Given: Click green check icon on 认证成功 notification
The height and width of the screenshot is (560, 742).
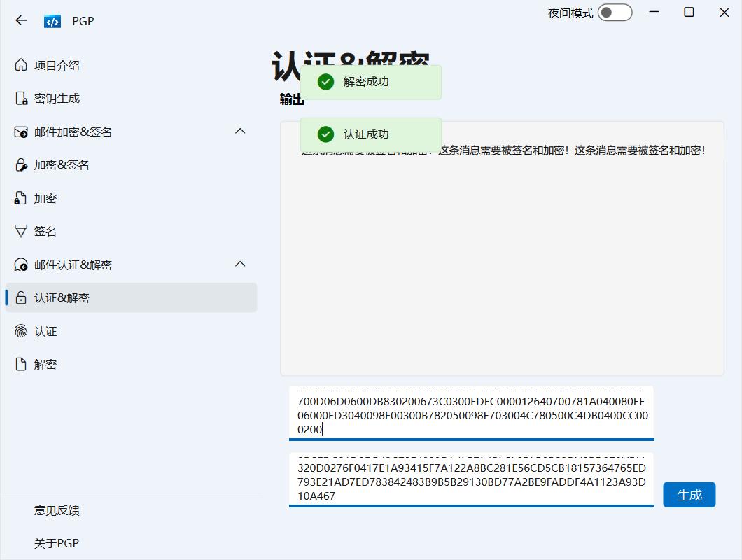Looking at the screenshot, I should pos(325,134).
